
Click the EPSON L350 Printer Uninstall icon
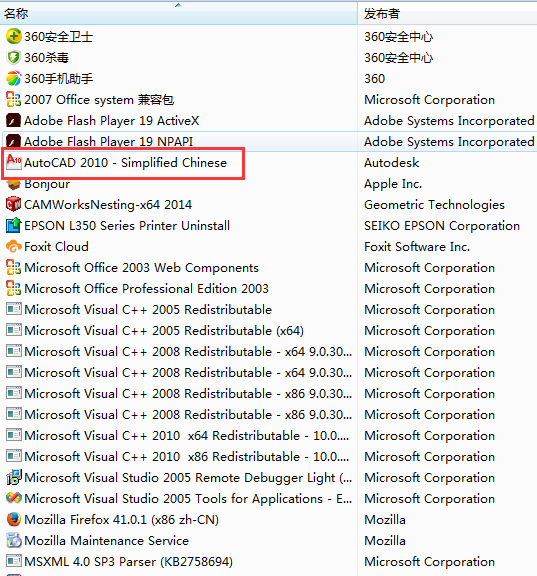[14, 225]
